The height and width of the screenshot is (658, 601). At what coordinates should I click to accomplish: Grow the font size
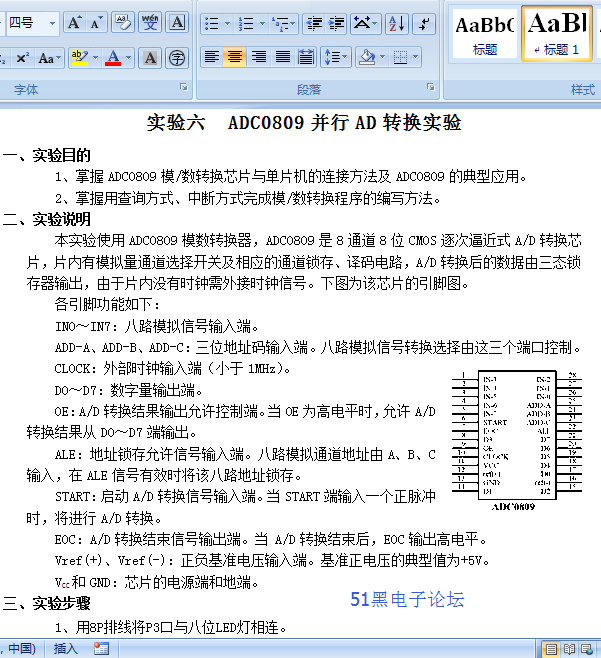pyautogui.click(x=74, y=23)
